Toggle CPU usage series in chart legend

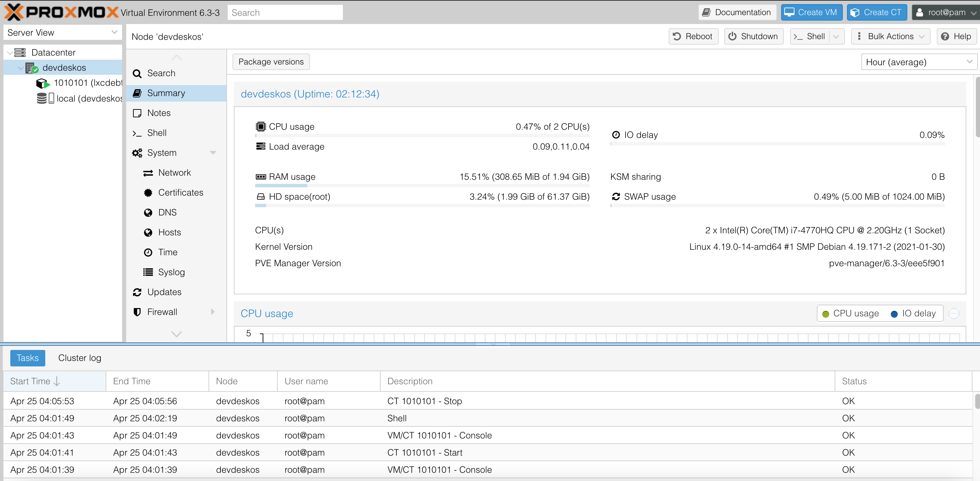851,314
